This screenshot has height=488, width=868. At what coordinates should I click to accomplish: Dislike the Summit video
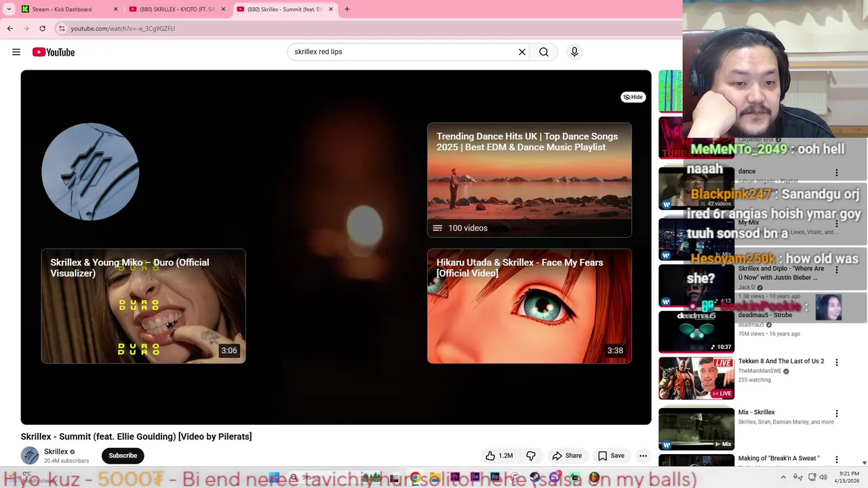(531, 455)
